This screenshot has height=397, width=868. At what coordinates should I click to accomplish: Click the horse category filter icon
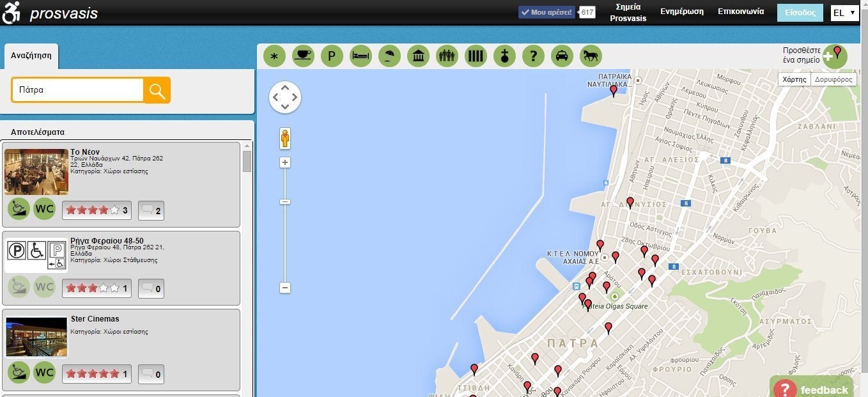click(x=591, y=56)
